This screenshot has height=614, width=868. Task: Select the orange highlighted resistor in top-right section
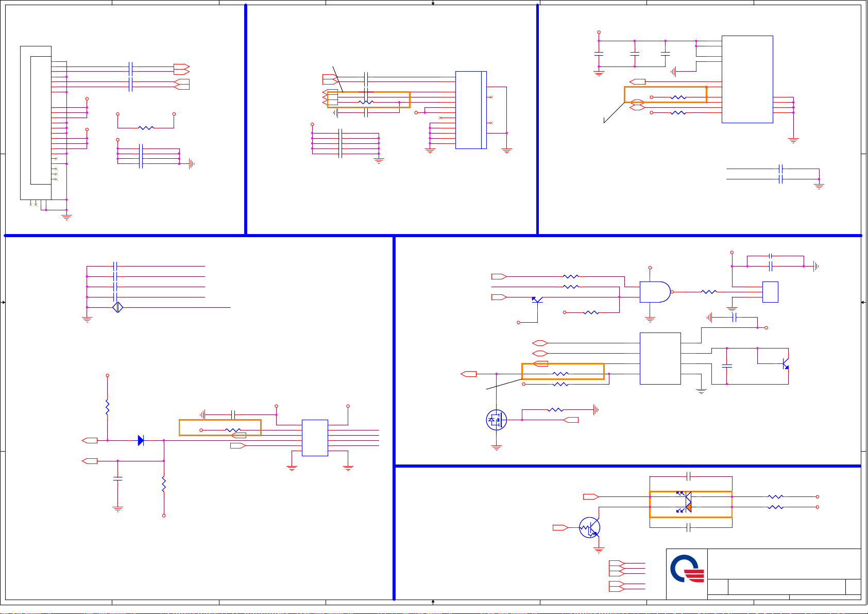coord(678,97)
